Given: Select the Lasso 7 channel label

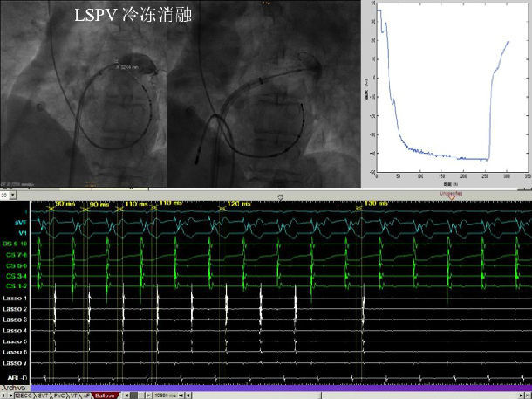Looking at the screenshot, I should pos(14,361).
